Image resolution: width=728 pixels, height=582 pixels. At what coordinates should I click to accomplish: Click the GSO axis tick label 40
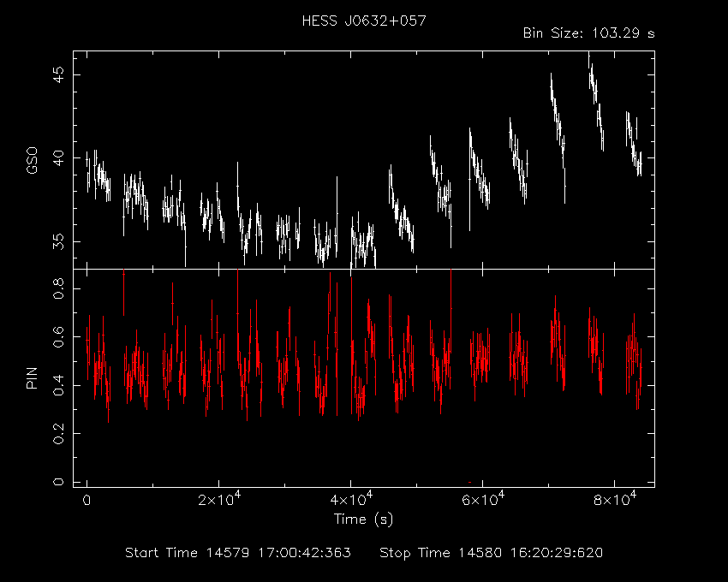point(58,157)
